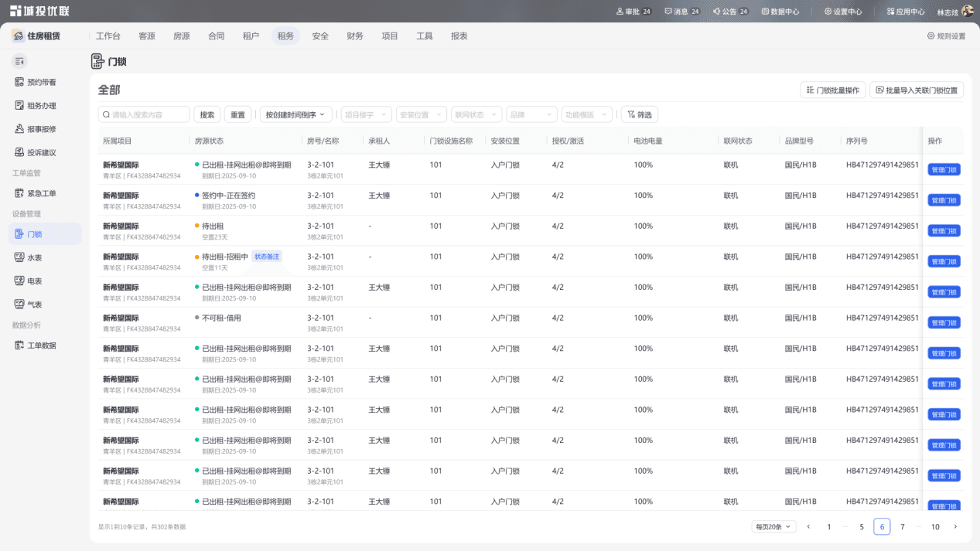The width and height of the screenshot is (980, 551).
Task: Open the 公告 announcements icon
Action: pyautogui.click(x=716, y=12)
